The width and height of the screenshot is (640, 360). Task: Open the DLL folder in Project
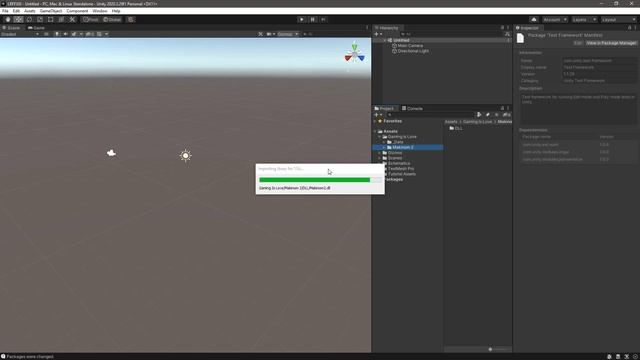(456, 128)
